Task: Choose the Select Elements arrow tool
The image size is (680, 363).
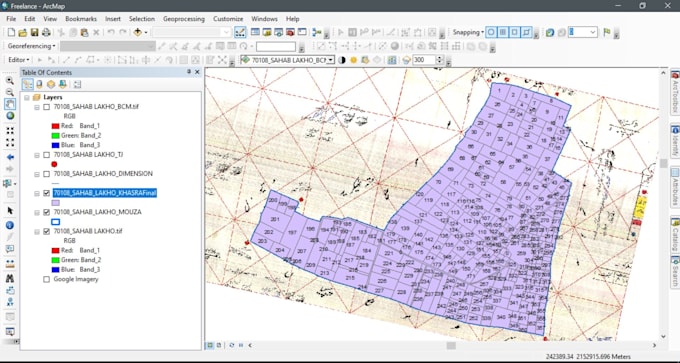Action: [10, 211]
